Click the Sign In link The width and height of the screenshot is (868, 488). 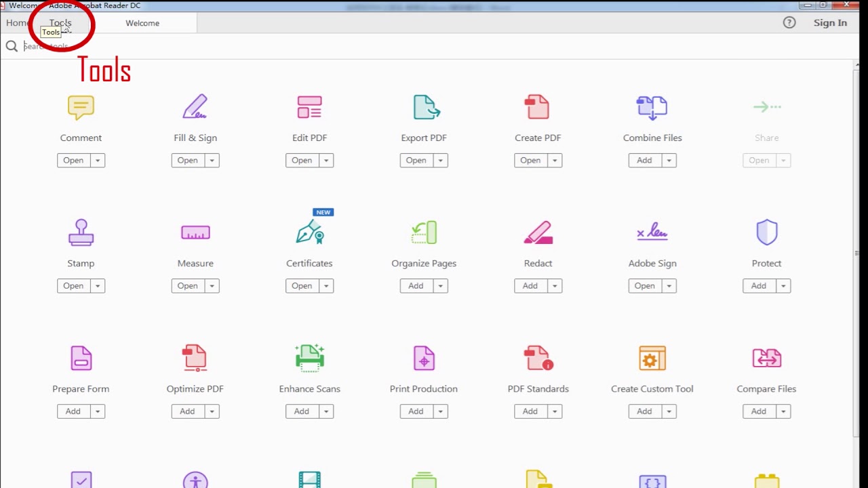point(830,22)
